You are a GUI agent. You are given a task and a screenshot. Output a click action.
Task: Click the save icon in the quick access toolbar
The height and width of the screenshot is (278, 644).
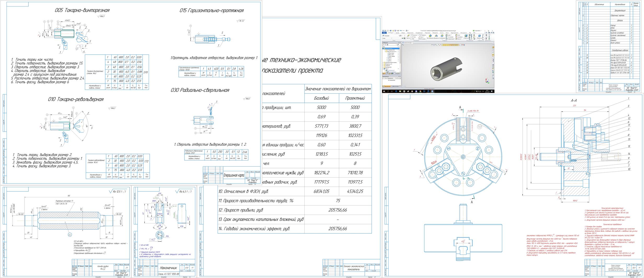(395, 31)
